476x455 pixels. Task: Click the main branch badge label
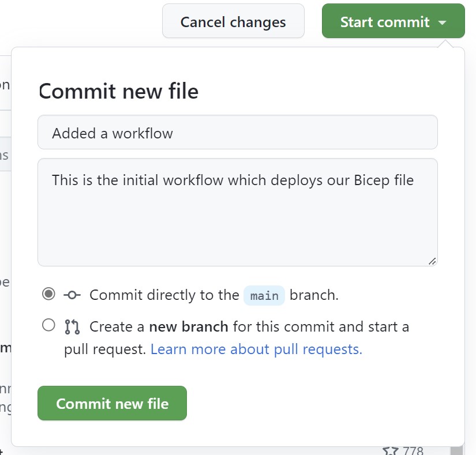click(264, 296)
